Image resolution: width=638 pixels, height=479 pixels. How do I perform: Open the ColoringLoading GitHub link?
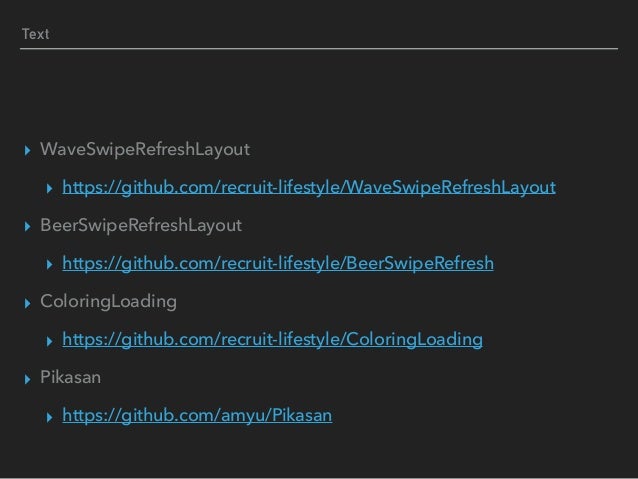[273, 340]
